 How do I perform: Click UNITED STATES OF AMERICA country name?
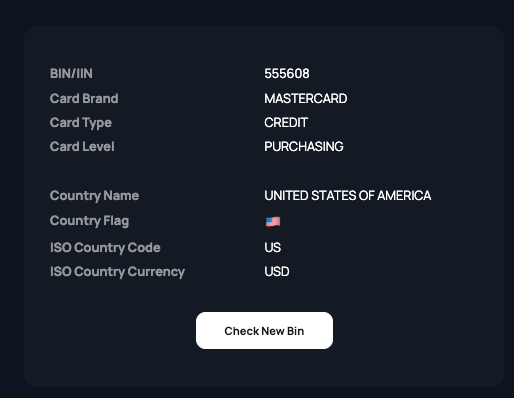click(x=348, y=195)
